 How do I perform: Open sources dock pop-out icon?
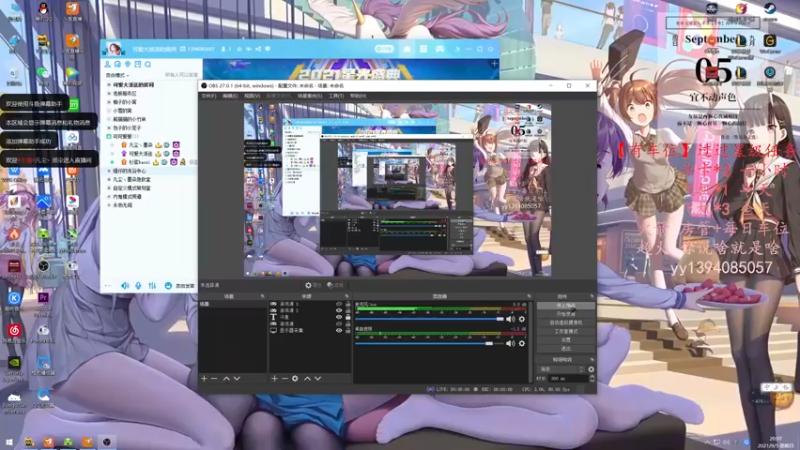(x=346, y=296)
